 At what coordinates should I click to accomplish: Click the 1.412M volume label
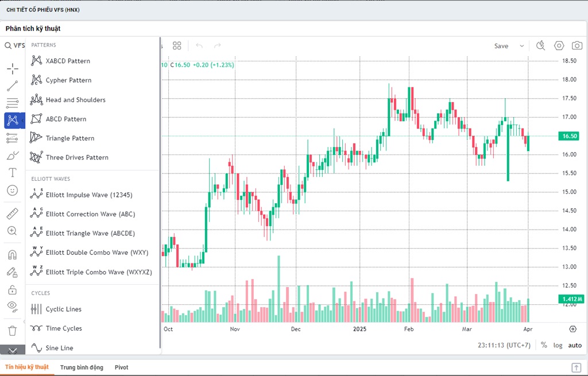571,299
